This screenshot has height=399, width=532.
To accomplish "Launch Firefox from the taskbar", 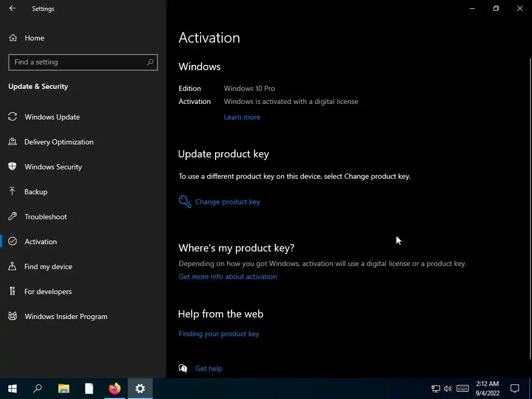I will tap(115, 389).
